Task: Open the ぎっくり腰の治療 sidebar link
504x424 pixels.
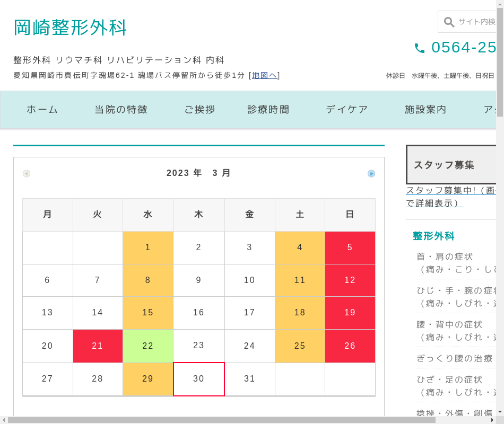Action: coord(455,358)
